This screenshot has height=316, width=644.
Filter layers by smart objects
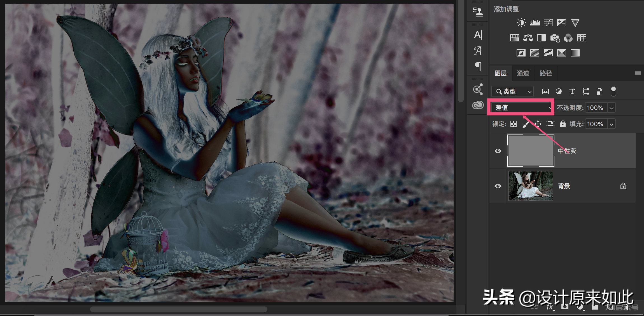(599, 91)
